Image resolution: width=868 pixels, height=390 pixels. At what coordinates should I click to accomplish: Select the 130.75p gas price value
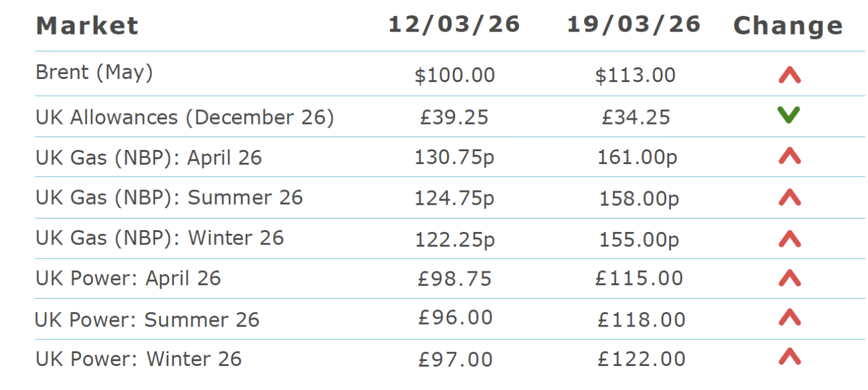click(x=454, y=157)
